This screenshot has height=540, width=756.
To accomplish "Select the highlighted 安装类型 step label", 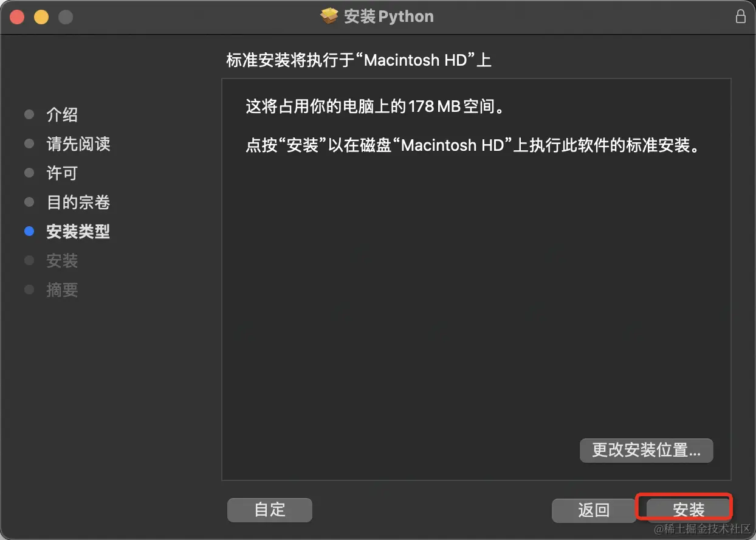I will pos(78,232).
